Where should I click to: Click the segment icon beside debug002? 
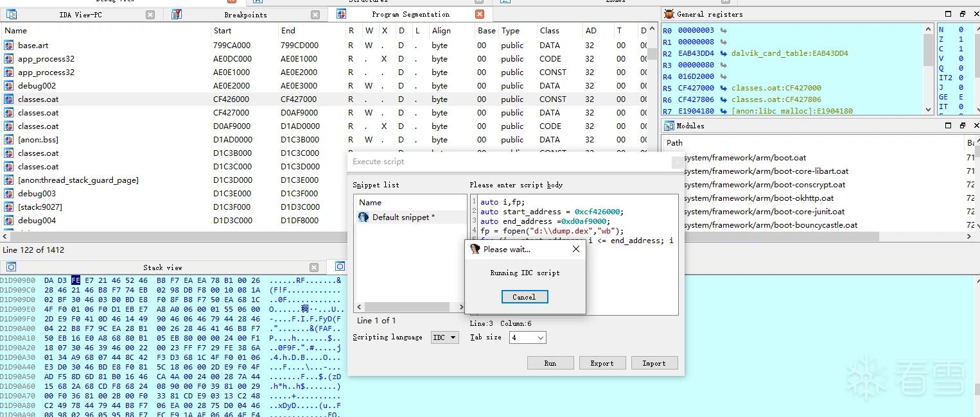[x=9, y=86]
